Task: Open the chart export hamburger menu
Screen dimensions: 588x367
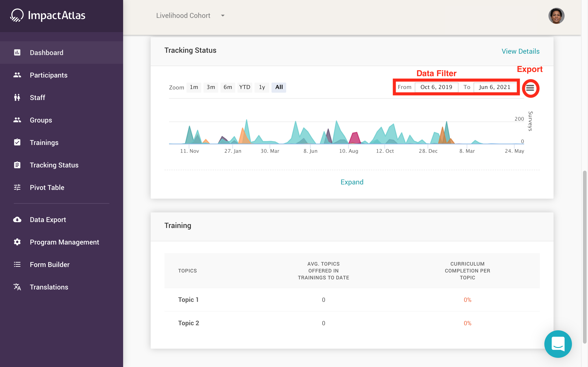Action: (530, 88)
